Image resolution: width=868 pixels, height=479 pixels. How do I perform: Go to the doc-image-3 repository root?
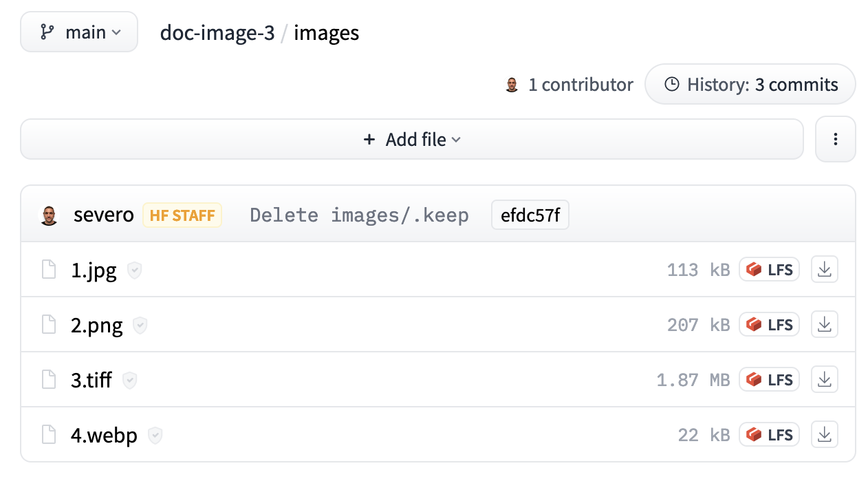point(217,32)
